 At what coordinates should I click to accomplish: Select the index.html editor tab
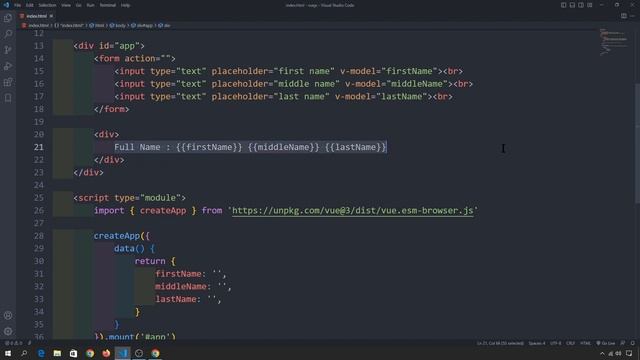[x=36, y=16]
